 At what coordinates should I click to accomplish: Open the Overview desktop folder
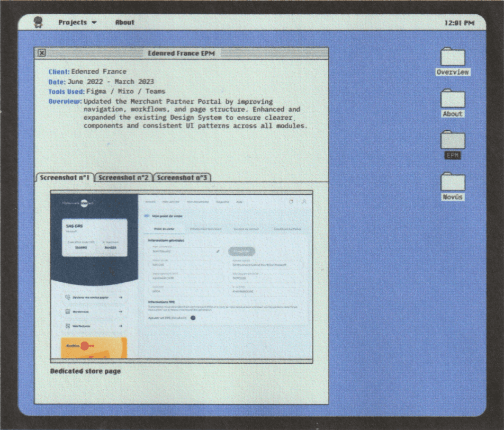click(453, 61)
